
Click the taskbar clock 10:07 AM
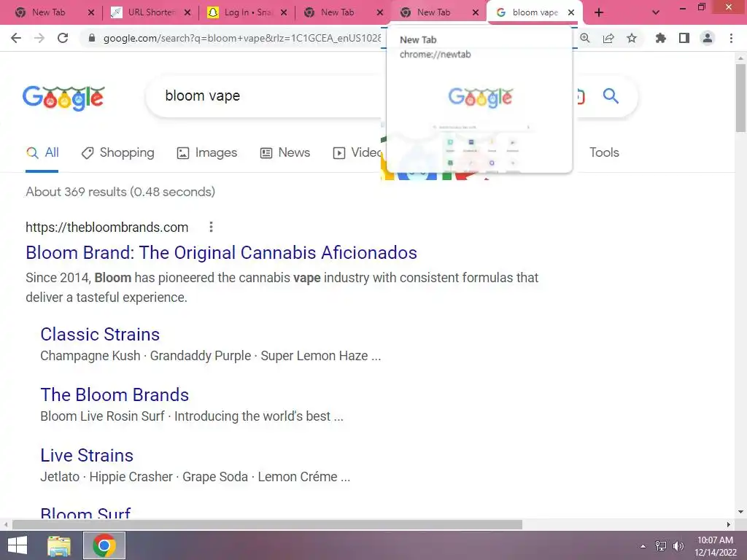click(x=715, y=540)
